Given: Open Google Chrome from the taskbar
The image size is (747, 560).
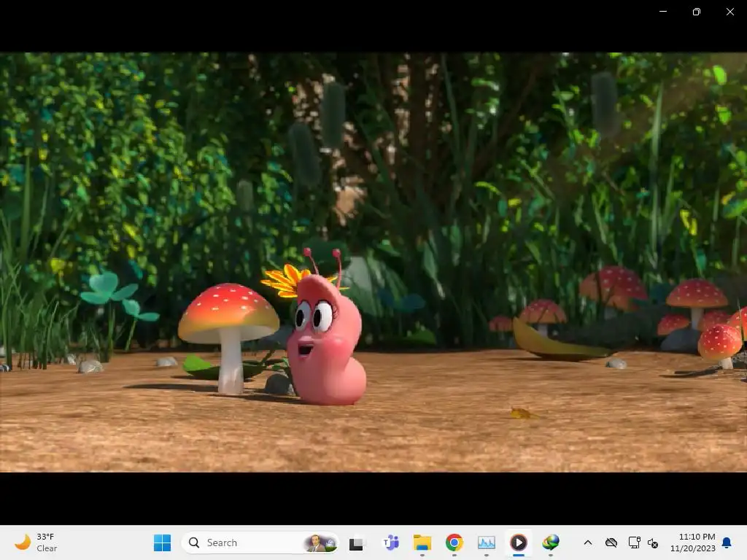Looking at the screenshot, I should pyautogui.click(x=454, y=542).
